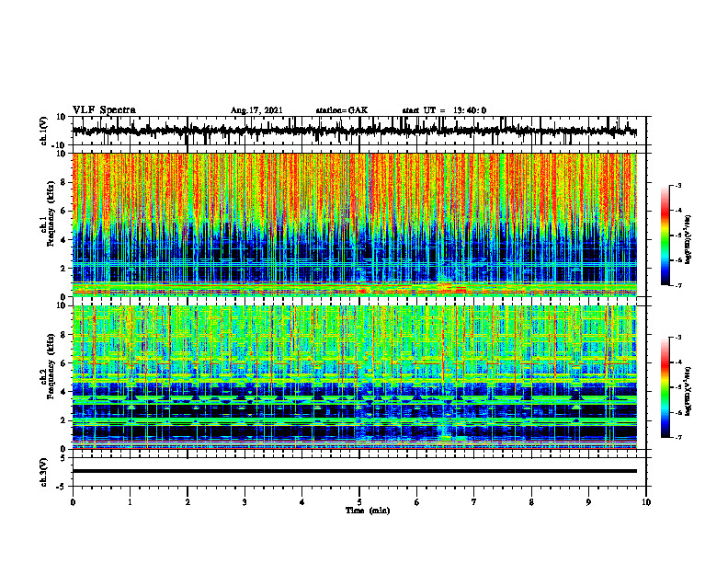Click the "8" kHz tick on ch.1 frequency axis
The width and height of the screenshot is (728, 563).
pos(63,182)
